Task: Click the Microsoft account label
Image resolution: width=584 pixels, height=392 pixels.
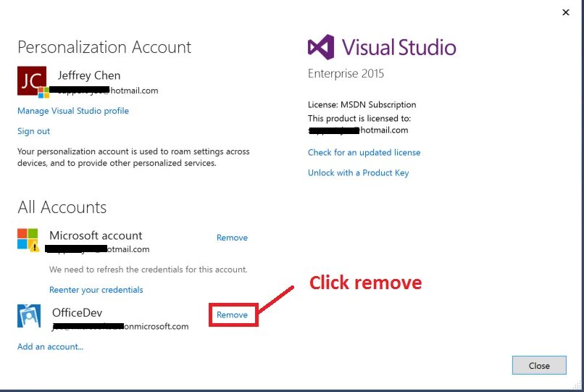Action: pyautogui.click(x=96, y=235)
